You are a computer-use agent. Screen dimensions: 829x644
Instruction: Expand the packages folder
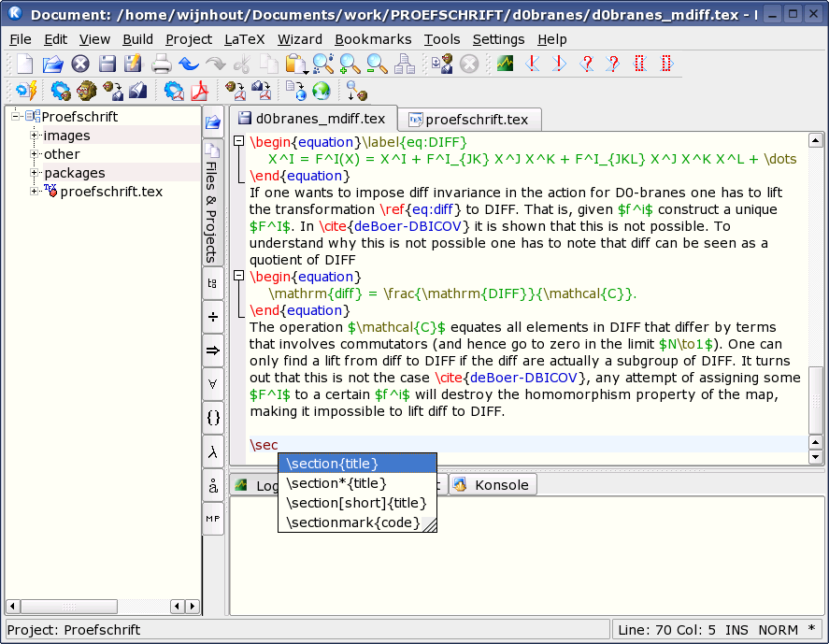point(34,172)
